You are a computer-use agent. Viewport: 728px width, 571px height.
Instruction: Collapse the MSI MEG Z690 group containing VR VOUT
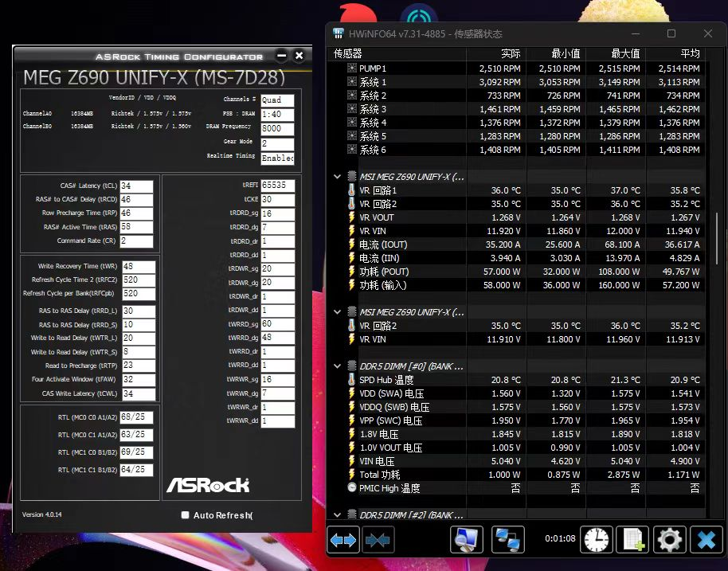338,177
